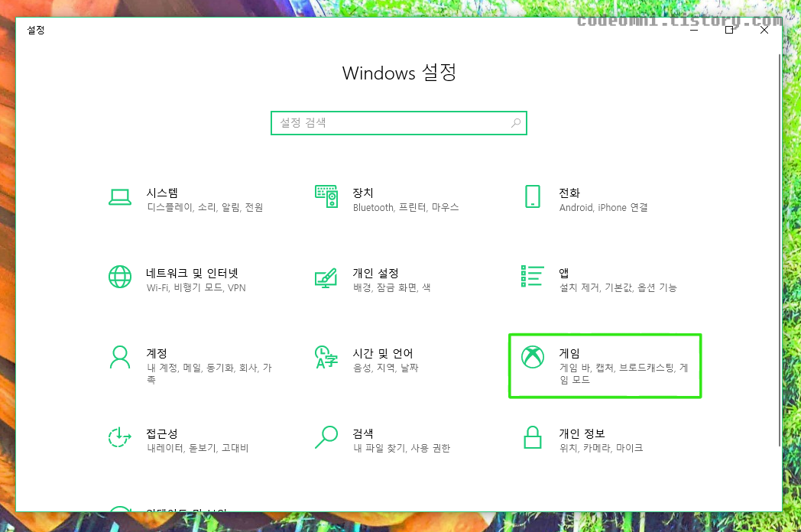This screenshot has height=532, width=801.
Task: Click the 앱 list icon
Action: click(x=532, y=276)
